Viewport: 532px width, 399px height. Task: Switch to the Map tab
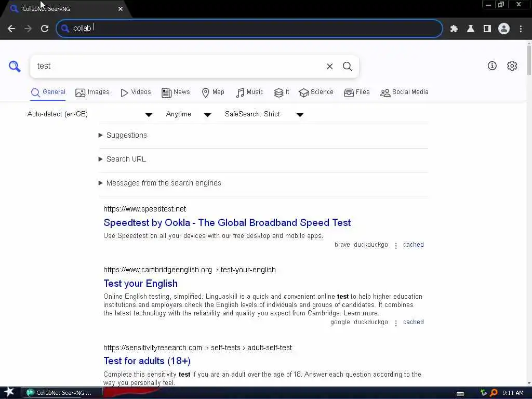pos(213,92)
